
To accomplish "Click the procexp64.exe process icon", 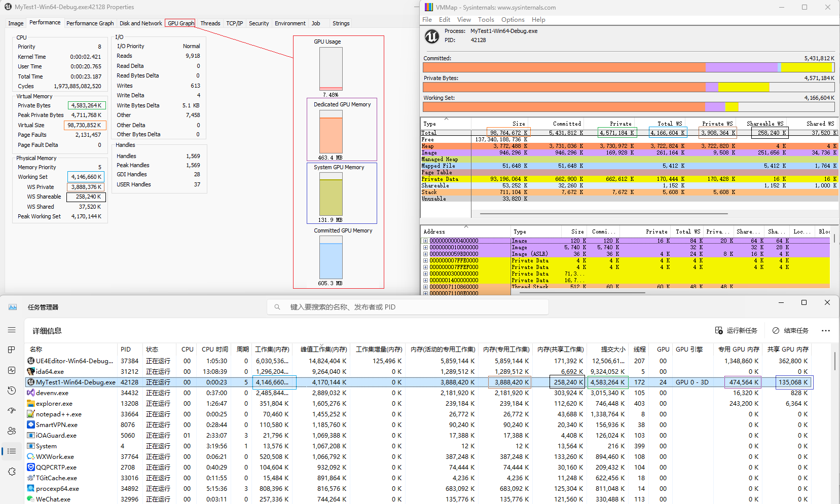I will pos(31,488).
